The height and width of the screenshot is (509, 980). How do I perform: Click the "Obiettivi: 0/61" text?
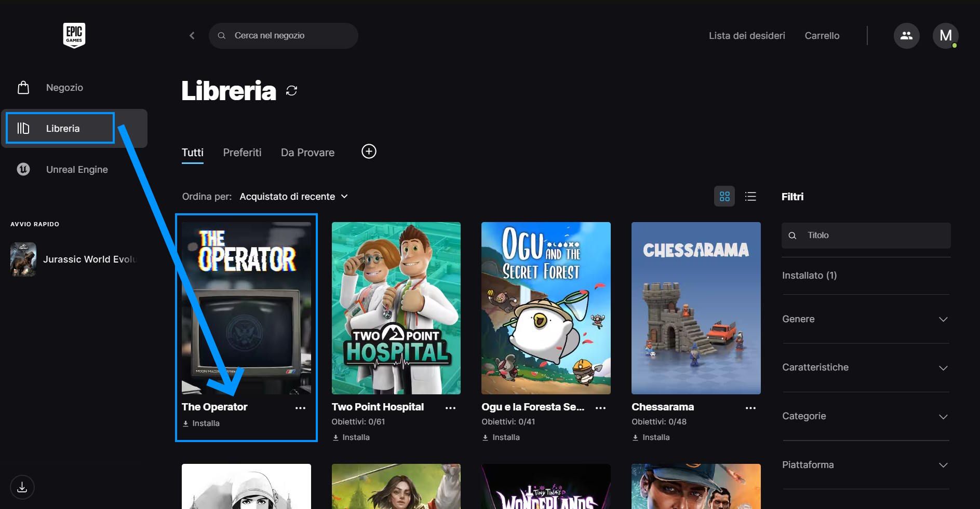(x=358, y=422)
